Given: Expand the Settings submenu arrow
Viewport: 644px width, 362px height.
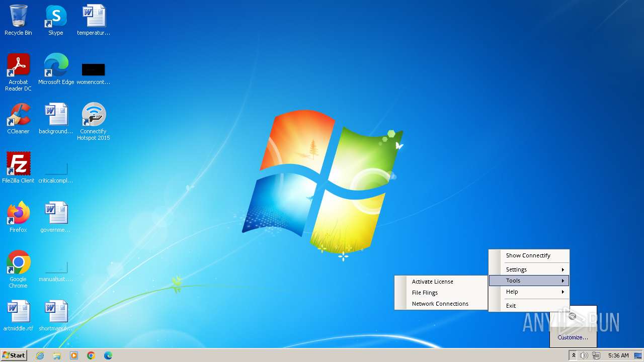Looking at the screenshot, I should tap(562, 270).
